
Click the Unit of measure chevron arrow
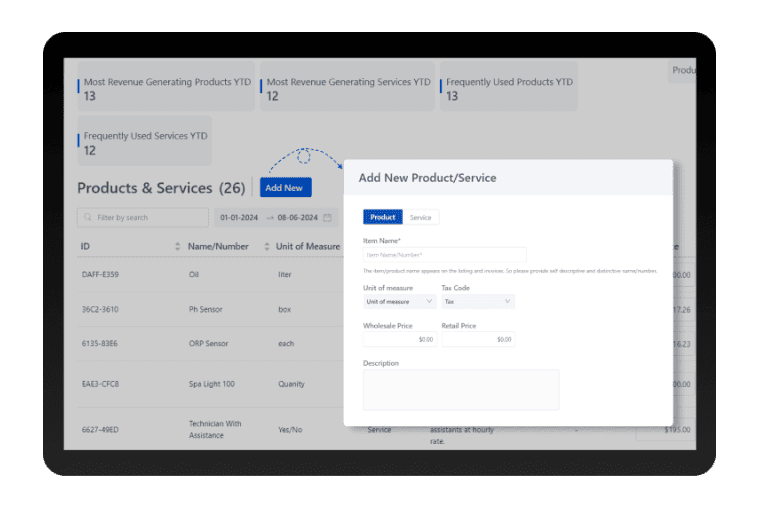(x=429, y=301)
